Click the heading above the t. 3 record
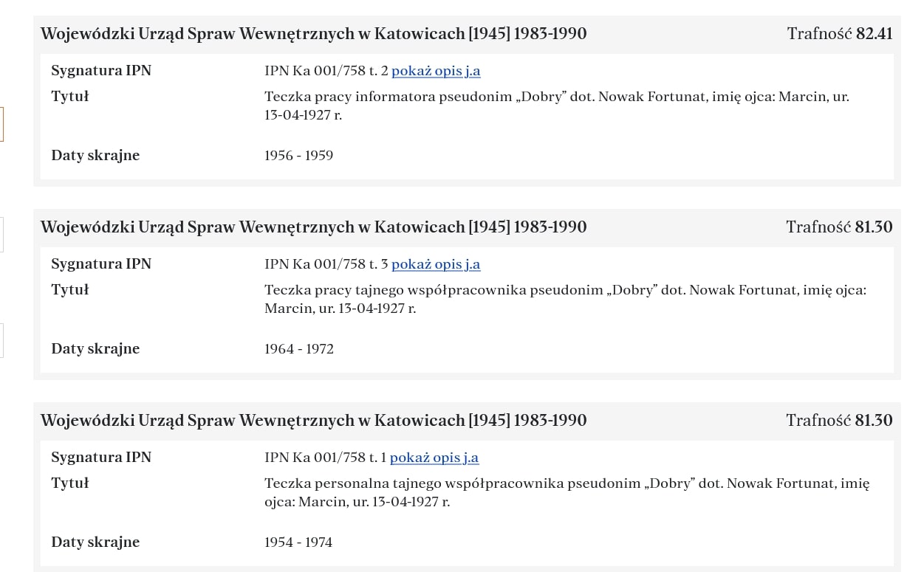Screen dimensions: 924x572 pos(313,227)
